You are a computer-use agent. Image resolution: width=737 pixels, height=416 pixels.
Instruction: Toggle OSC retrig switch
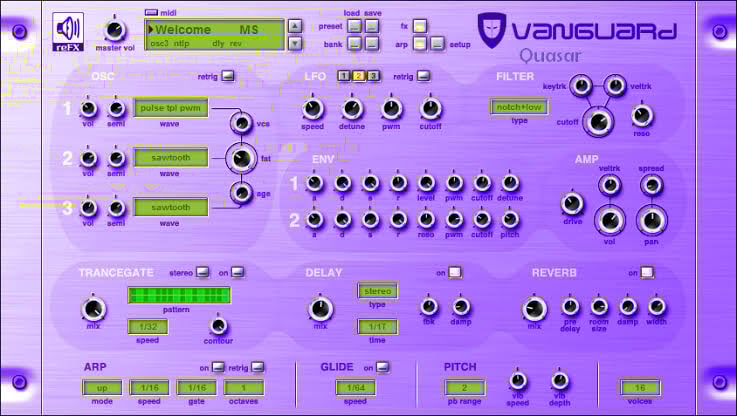pos(228,76)
